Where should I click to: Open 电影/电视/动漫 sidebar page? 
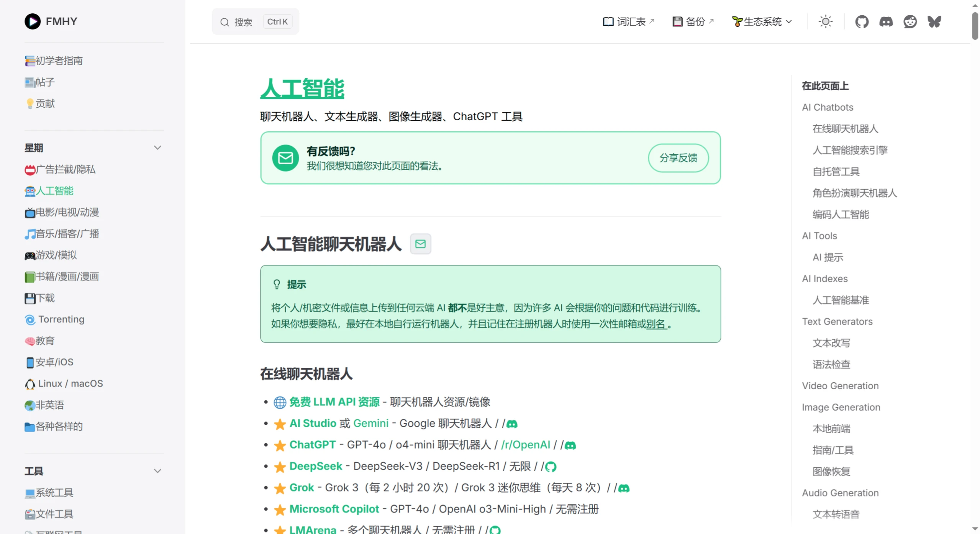pyautogui.click(x=62, y=212)
